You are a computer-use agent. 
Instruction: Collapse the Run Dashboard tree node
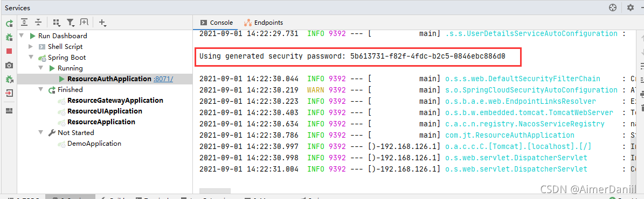22,35
